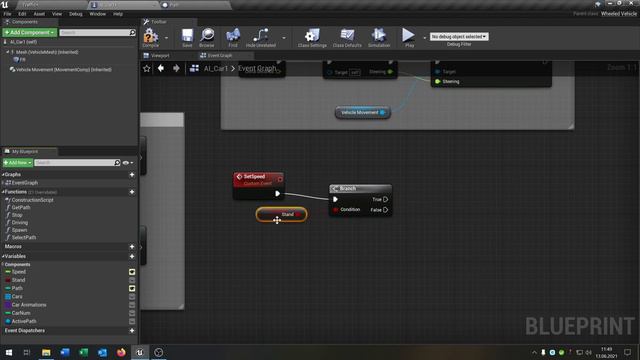This screenshot has width=640, height=360.
Task: Open the File menu
Action: coord(7,14)
